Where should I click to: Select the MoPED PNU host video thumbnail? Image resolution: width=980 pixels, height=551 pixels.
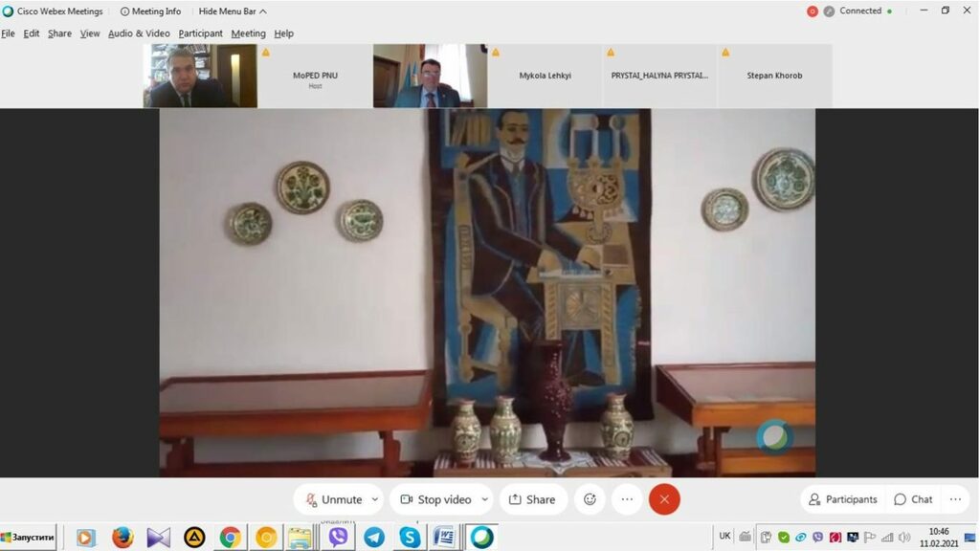(315, 76)
